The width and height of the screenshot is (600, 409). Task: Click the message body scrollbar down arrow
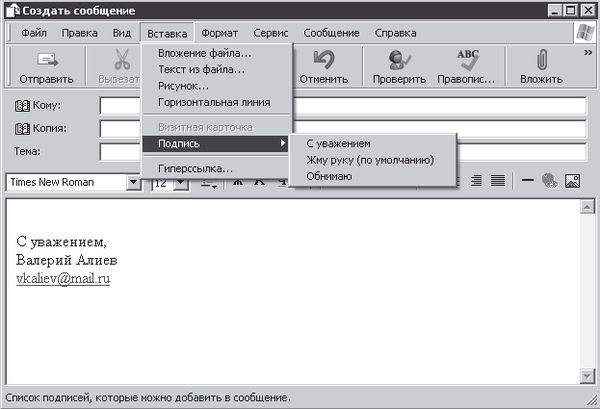click(x=585, y=376)
